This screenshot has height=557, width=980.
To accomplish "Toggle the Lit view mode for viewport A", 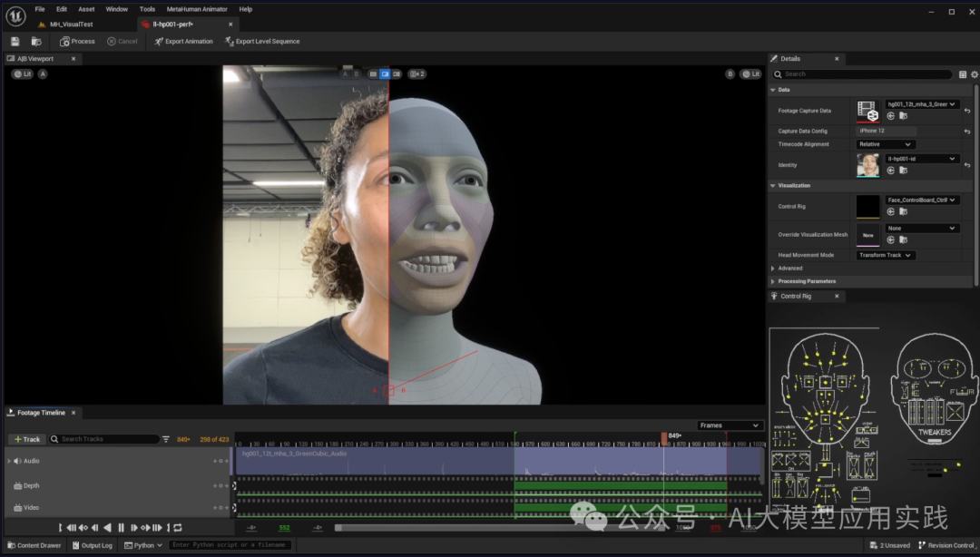I will [22, 73].
